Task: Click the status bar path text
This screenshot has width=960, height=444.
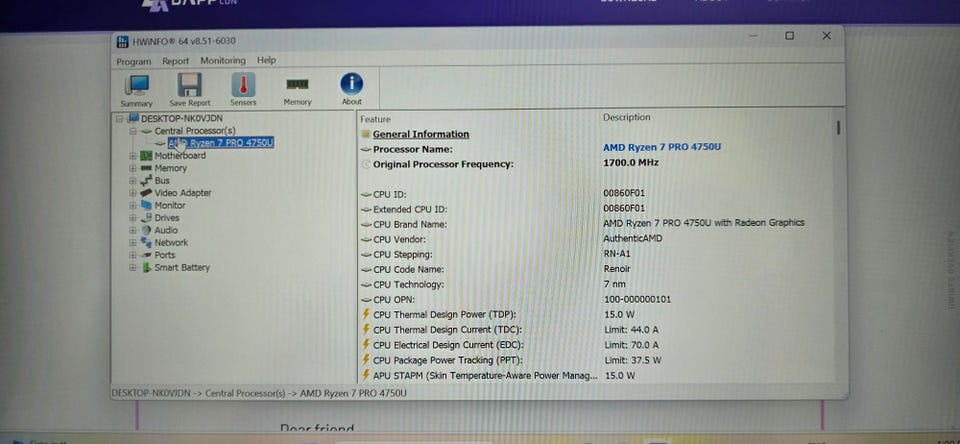Action: click(258, 393)
